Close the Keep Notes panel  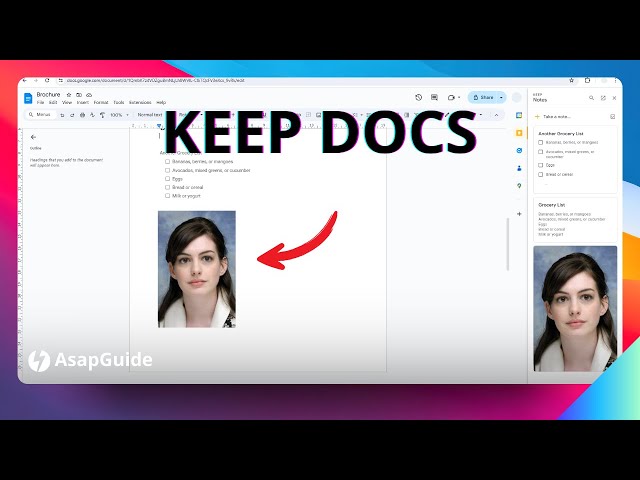pyautogui.click(x=614, y=98)
